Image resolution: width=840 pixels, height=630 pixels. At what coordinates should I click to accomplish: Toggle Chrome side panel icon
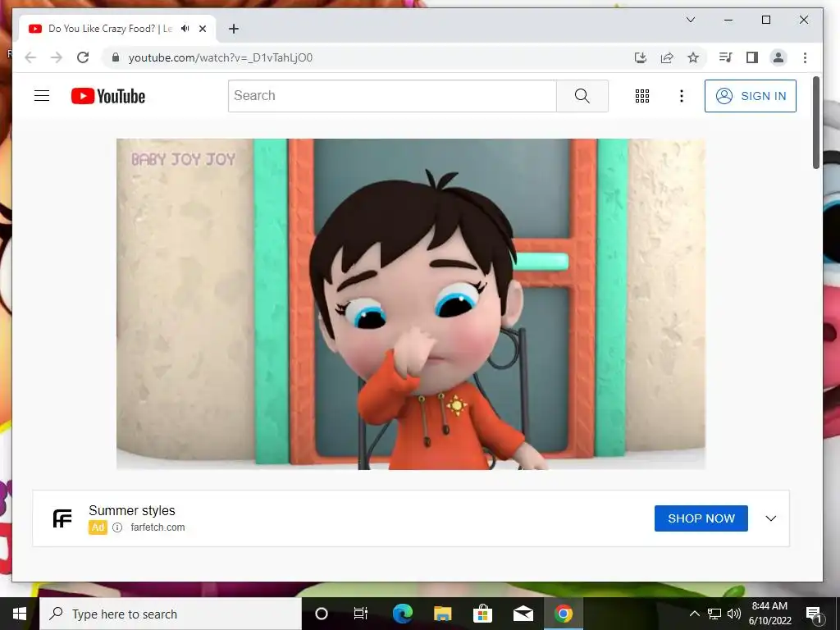coord(752,57)
